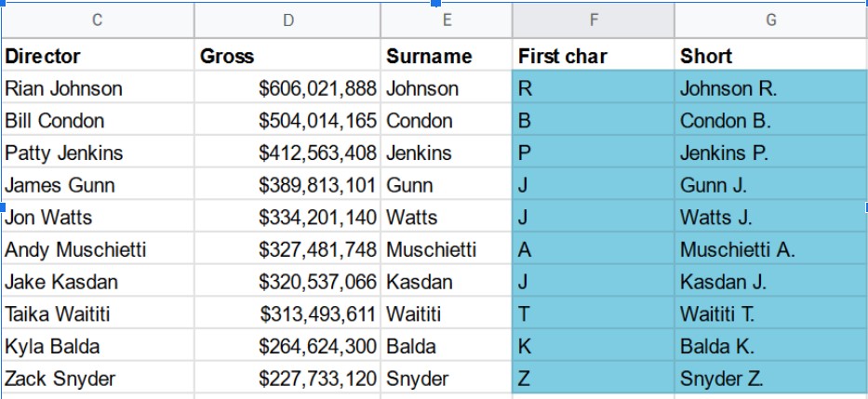Image resolution: width=868 pixels, height=399 pixels.
Task: Select the 'Watts' surname cell
Action: (447, 218)
